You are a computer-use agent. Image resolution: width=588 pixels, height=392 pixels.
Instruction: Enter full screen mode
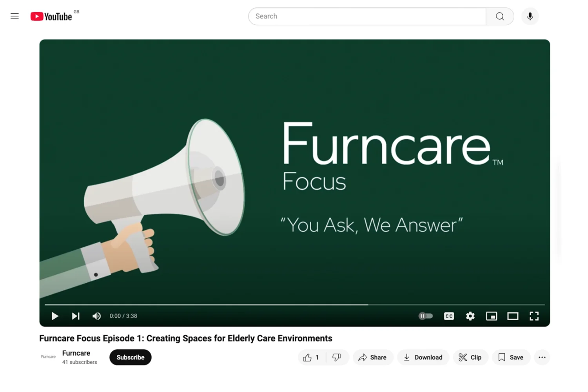pyautogui.click(x=534, y=316)
